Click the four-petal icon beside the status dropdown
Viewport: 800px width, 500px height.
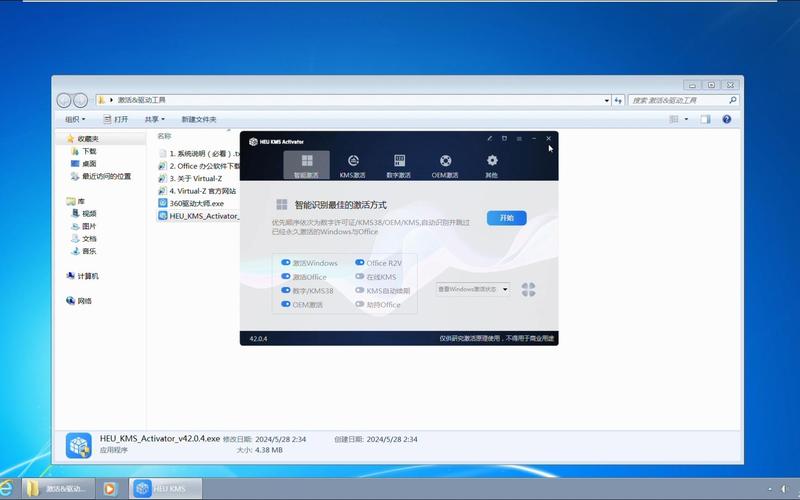(x=529, y=289)
